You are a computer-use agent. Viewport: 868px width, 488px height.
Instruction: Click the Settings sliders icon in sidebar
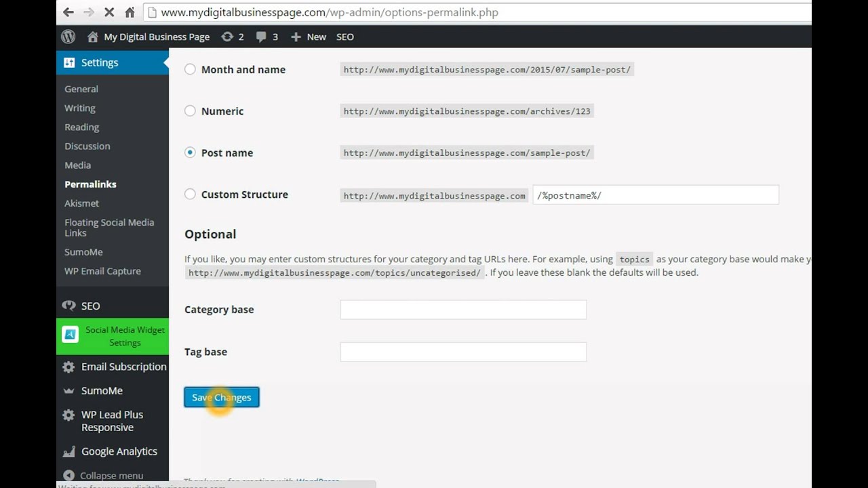69,62
